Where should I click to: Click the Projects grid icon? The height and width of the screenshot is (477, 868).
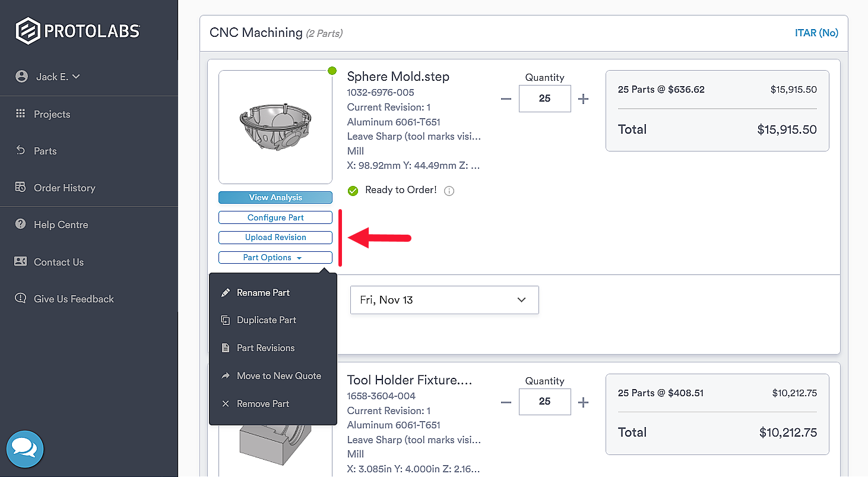tap(21, 113)
